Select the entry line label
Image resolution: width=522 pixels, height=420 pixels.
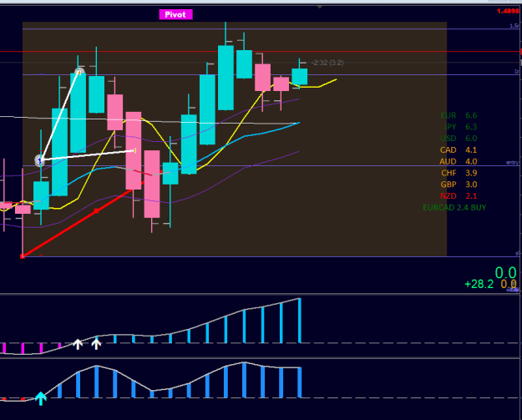[x=512, y=163]
